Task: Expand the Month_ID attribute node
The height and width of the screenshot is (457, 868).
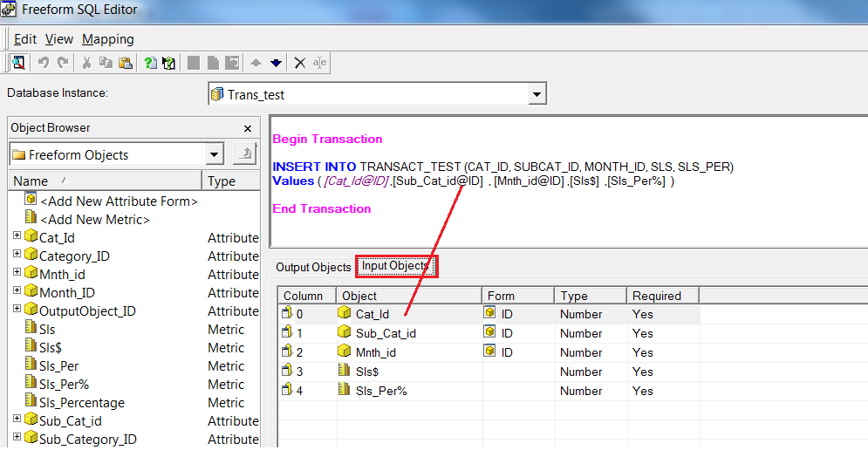Action: tap(17, 290)
